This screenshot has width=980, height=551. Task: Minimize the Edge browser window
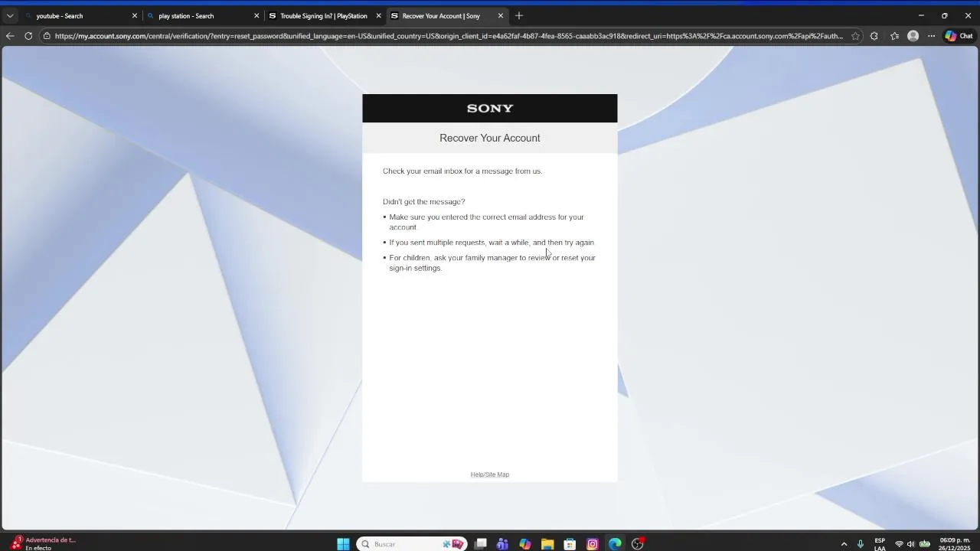coord(921,15)
